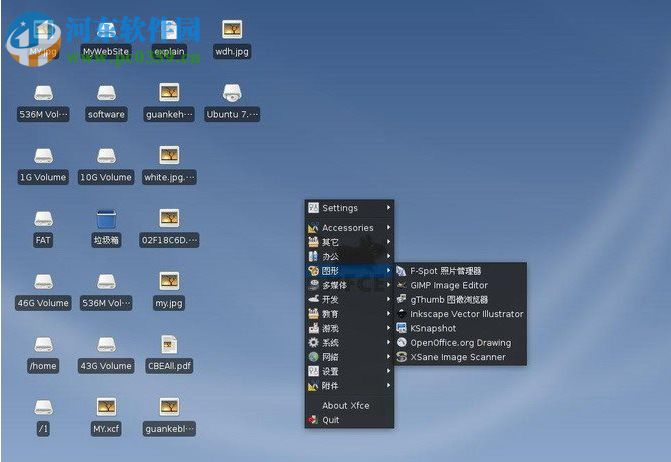Launch GIMP Image Editor
Screen dimensions: 671x462
pos(460,285)
